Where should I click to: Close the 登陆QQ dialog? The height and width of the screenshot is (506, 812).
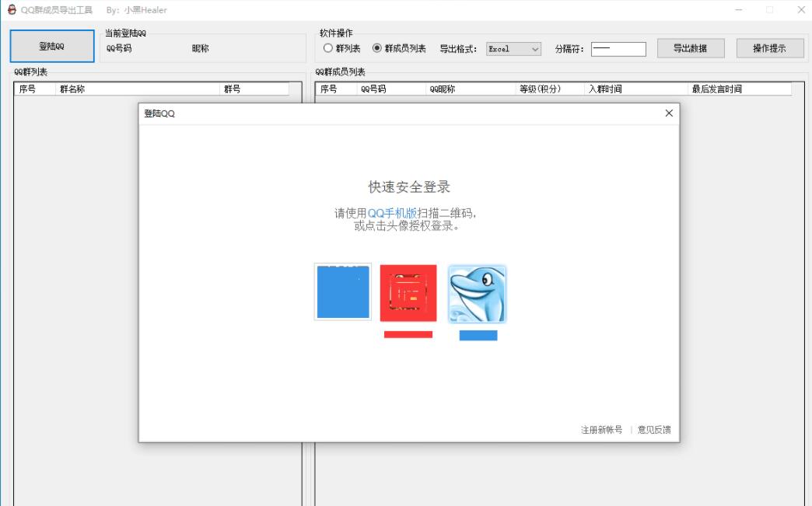(x=669, y=113)
